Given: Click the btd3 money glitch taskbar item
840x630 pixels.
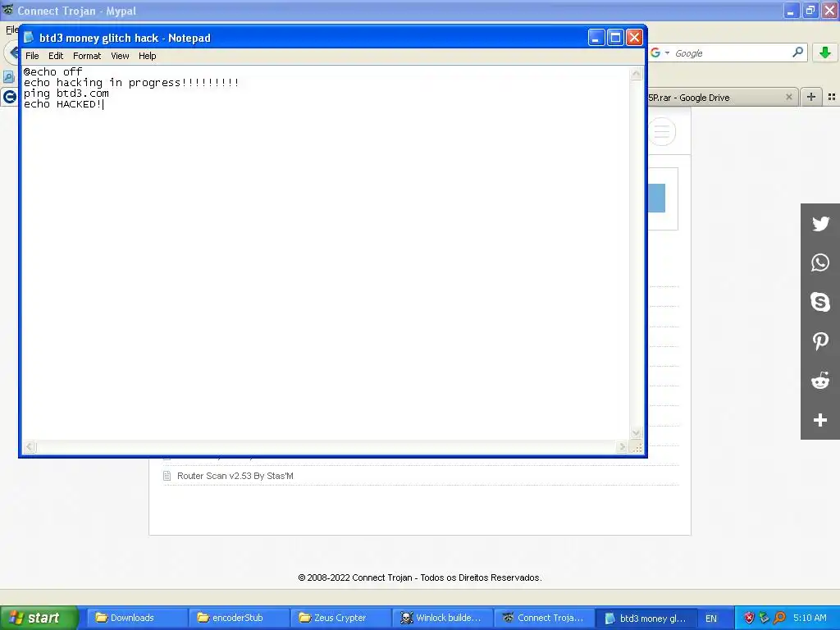Looking at the screenshot, I should (646, 618).
